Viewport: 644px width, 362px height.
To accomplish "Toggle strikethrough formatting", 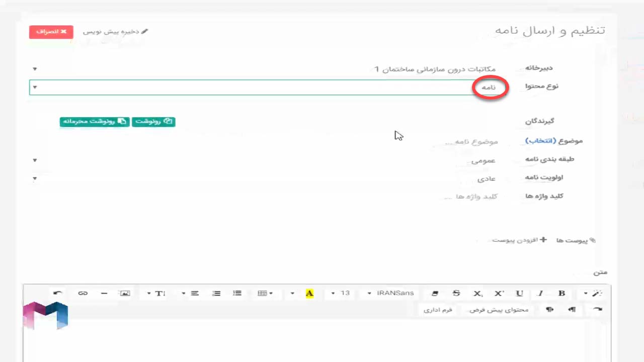I will click(456, 293).
